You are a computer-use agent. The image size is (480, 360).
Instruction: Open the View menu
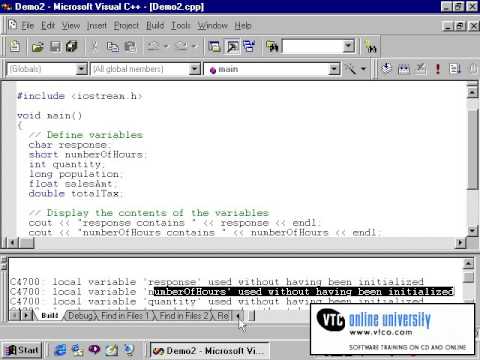click(71, 26)
